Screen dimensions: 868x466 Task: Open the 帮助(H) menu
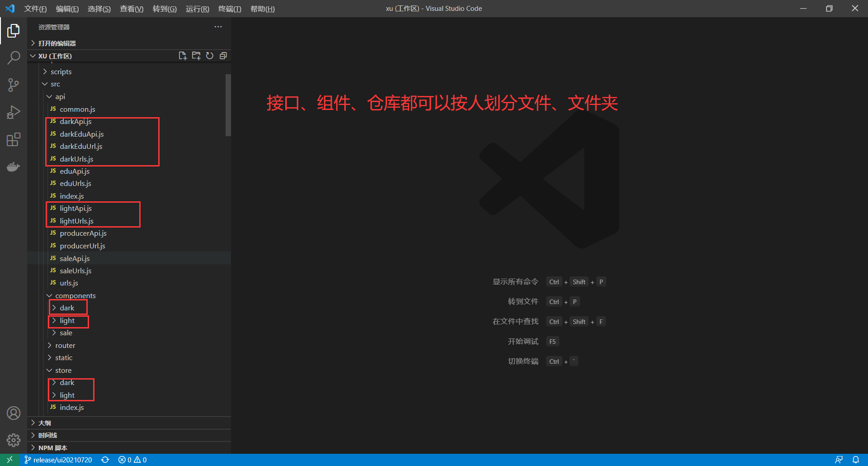[x=263, y=9]
